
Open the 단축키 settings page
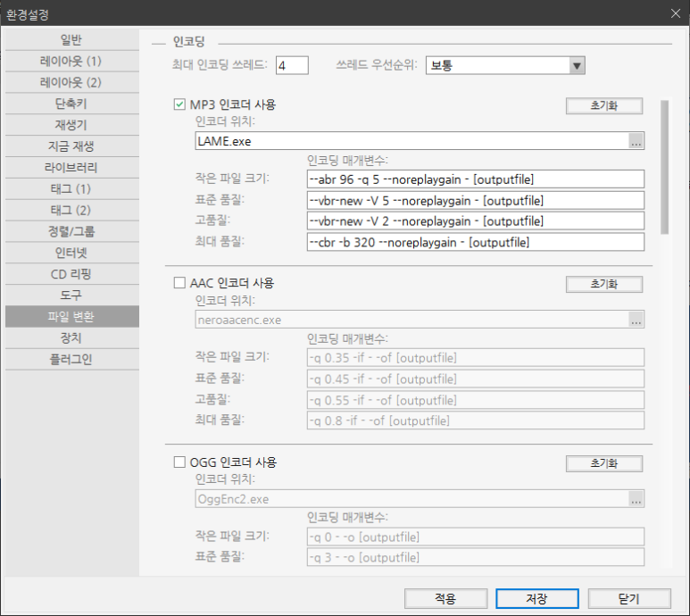click(x=72, y=104)
